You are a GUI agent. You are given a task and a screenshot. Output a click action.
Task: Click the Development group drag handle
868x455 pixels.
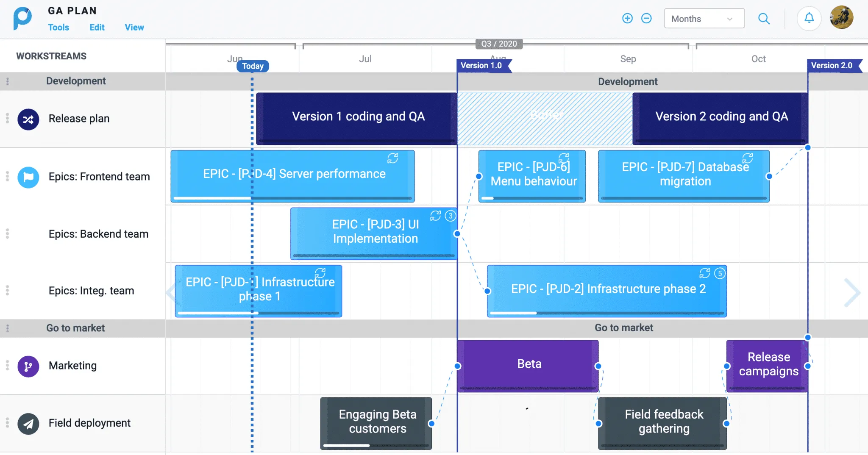point(8,81)
